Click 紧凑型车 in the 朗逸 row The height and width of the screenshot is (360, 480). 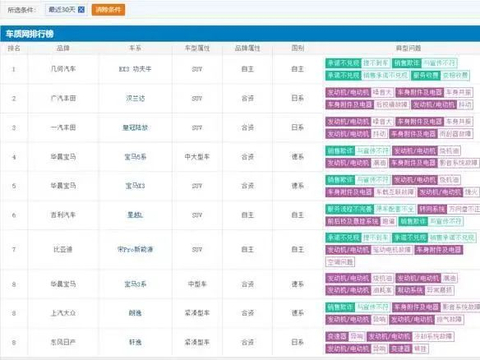pyautogui.click(x=197, y=313)
